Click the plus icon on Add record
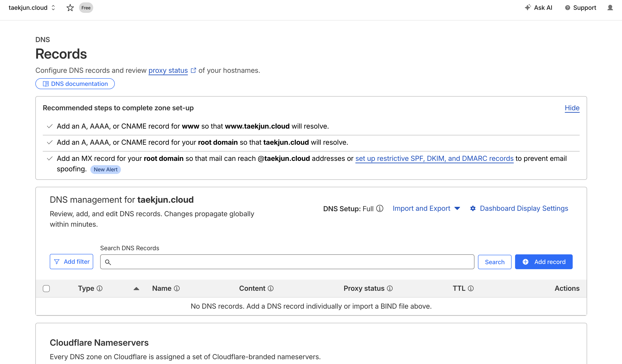Image resolution: width=622 pixels, height=364 pixels. point(526,262)
